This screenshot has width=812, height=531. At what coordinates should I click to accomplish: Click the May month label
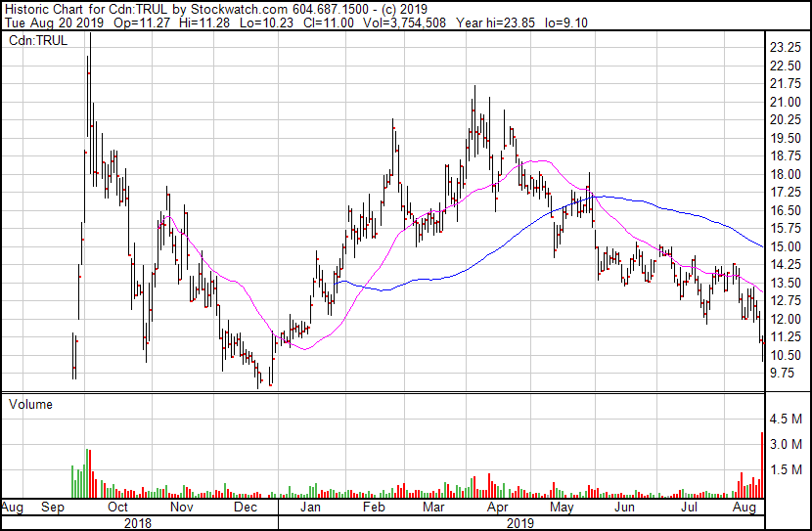point(562,508)
